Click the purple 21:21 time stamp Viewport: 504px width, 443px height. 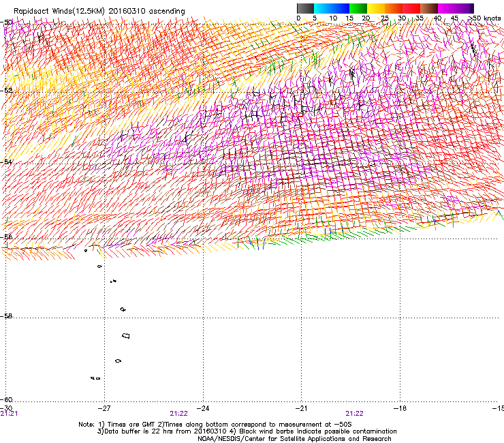[x=9, y=414]
